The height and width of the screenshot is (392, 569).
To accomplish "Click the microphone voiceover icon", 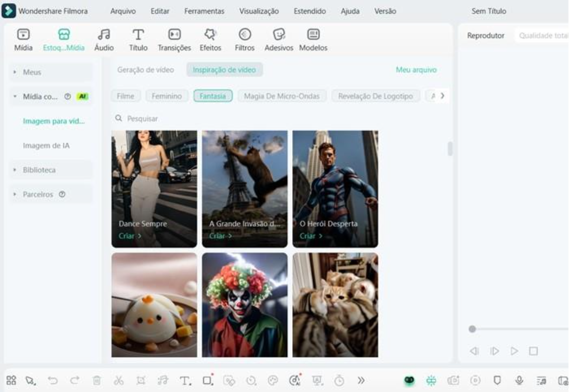I will [519, 380].
